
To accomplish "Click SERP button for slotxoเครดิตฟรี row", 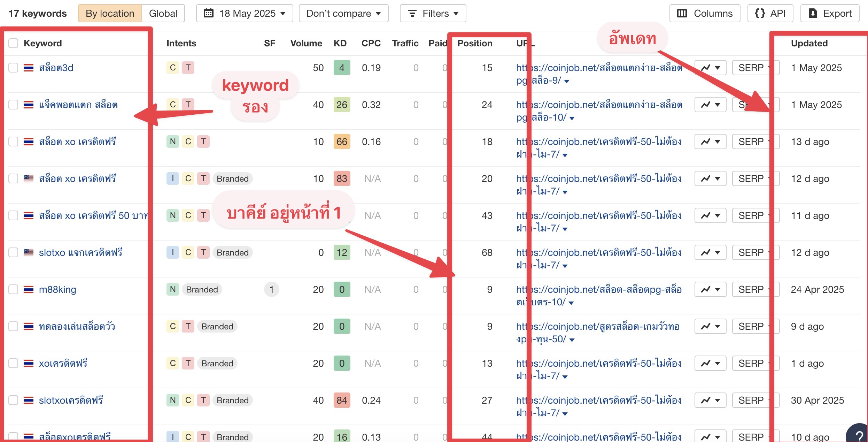I will pos(751,400).
